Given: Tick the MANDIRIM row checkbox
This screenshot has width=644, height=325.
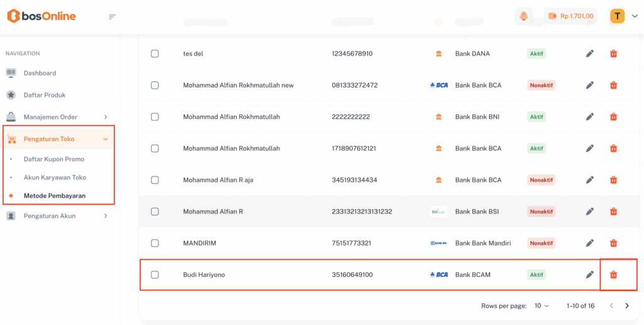Looking at the screenshot, I should pyautogui.click(x=155, y=243).
